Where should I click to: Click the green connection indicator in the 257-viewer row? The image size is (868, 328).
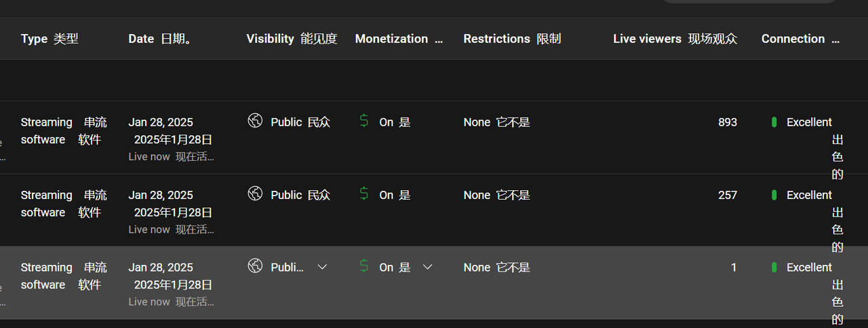(774, 195)
